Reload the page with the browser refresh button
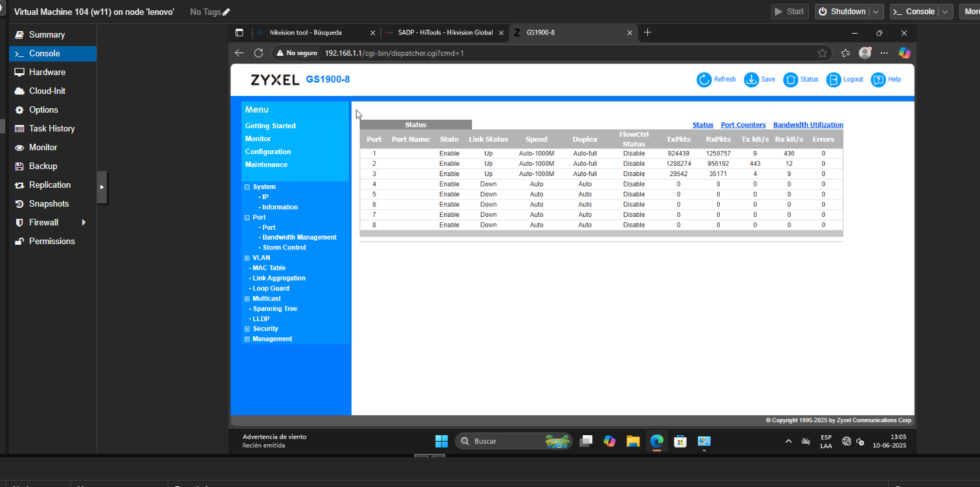The image size is (980, 487). (258, 53)
